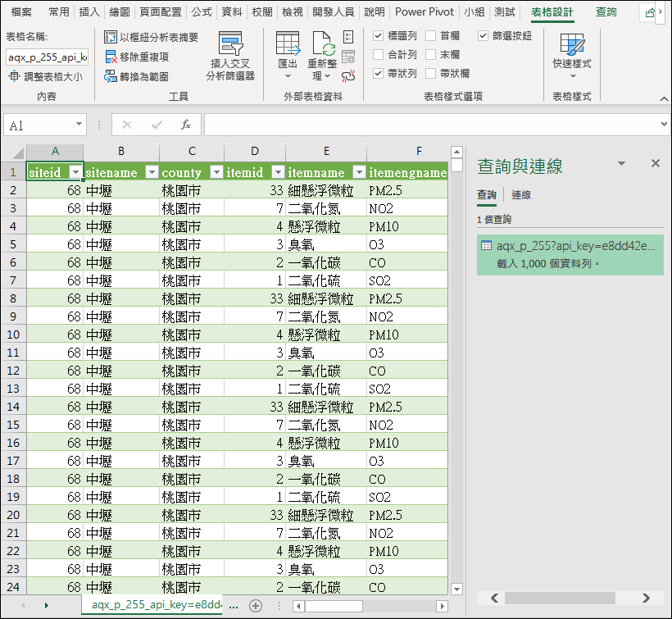Click the sheet horizontal scrollbar thumb

point(334,606)
